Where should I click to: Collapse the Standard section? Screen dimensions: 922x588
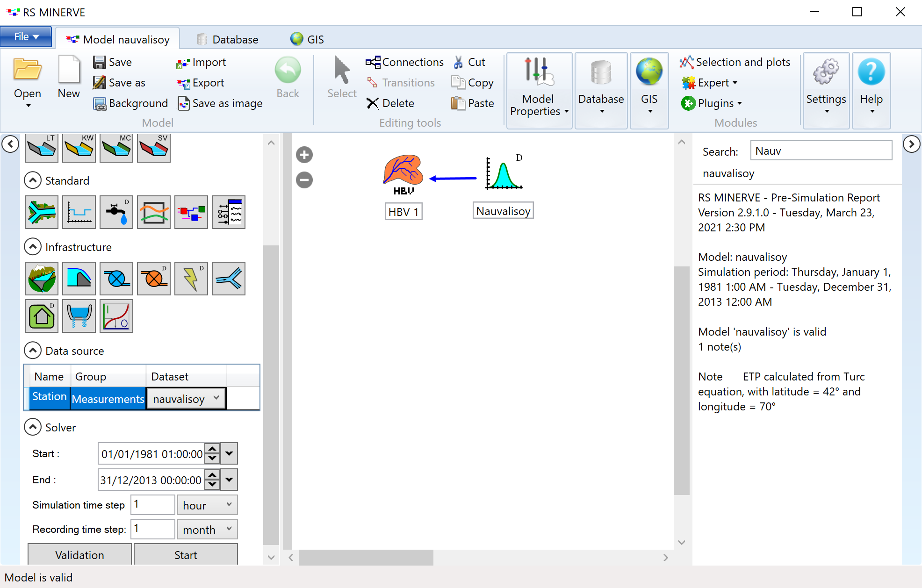coord(33,180)
